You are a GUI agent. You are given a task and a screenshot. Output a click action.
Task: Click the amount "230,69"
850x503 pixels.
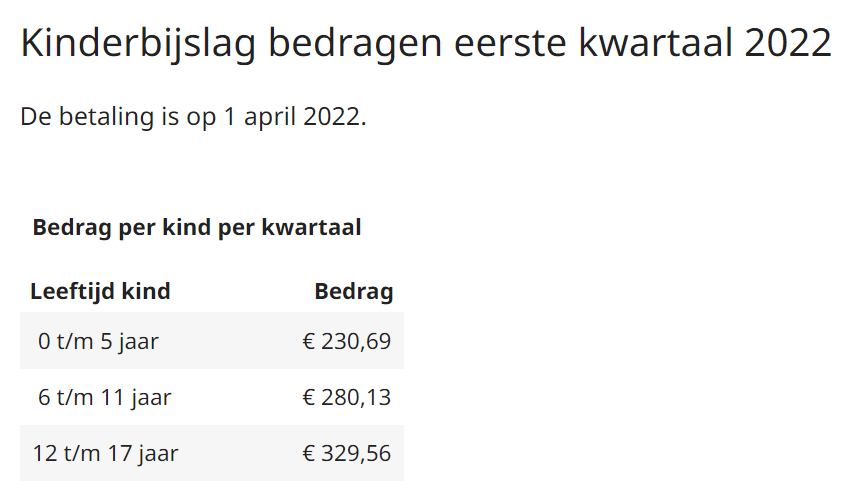(x=357, y=342)
